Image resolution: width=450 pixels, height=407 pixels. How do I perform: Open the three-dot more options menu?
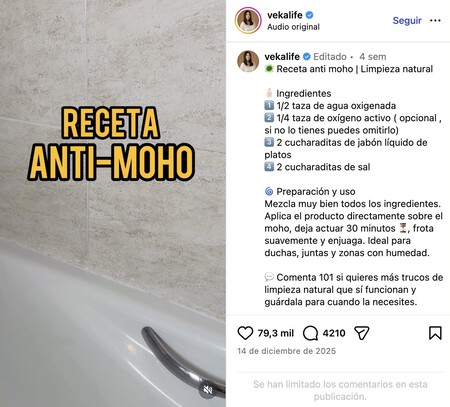435,21
